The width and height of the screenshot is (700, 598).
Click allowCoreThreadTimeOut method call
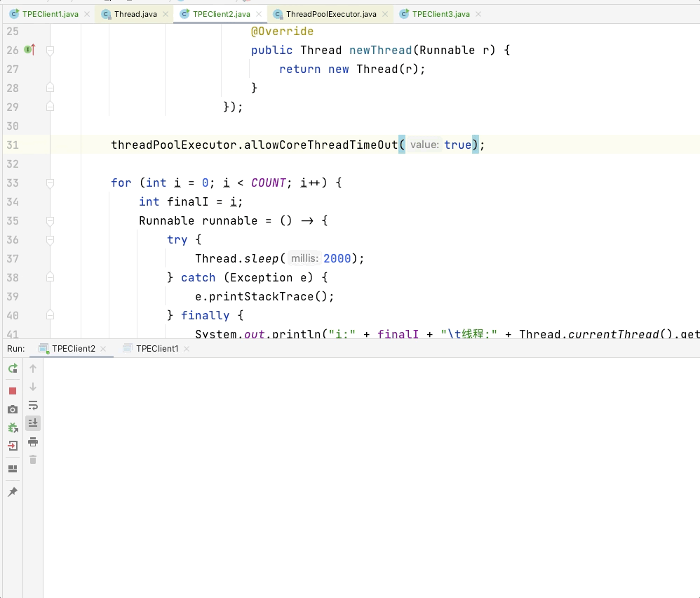pyautogui.click(x=321, y=145)
